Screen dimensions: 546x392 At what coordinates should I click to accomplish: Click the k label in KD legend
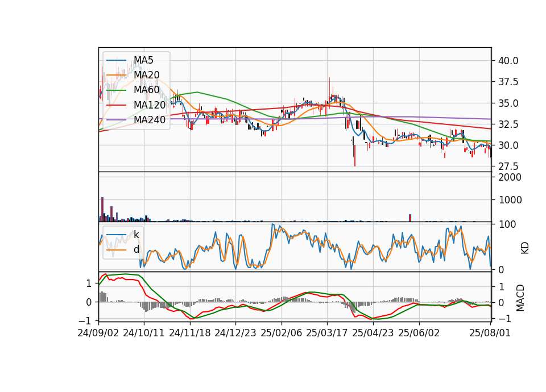coord(136,235)
